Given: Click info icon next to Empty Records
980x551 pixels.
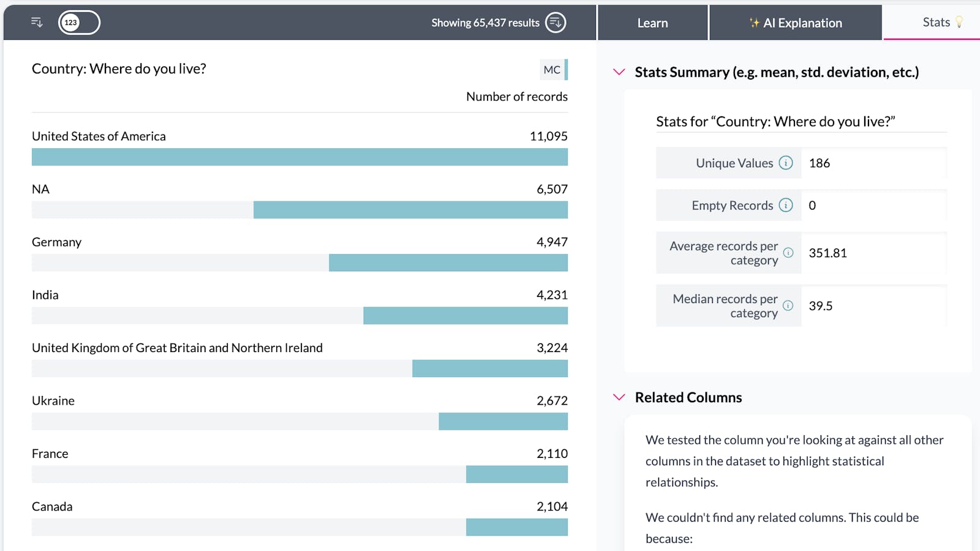Looking at the screenshot, I should pyautogui.click(x=786, y=205).
